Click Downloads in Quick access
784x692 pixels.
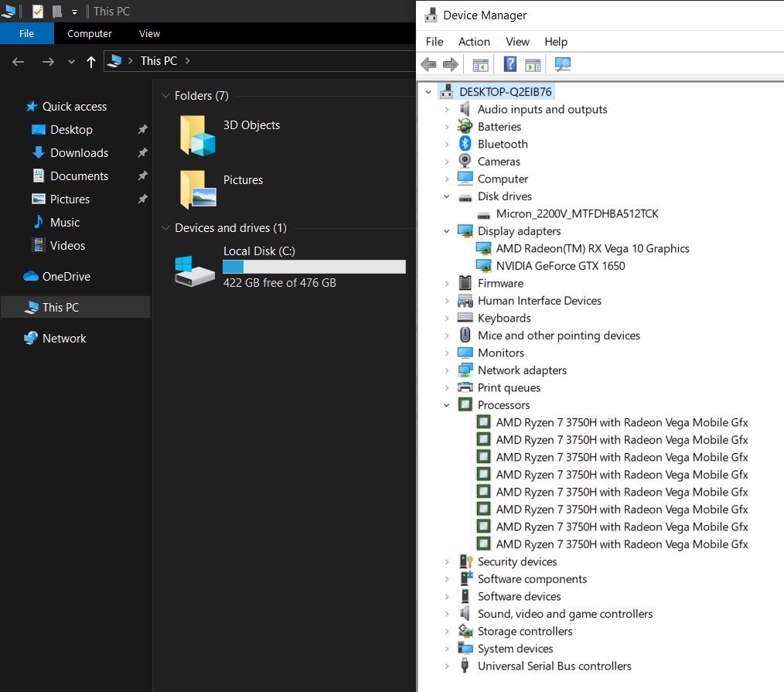pos(79,153)
